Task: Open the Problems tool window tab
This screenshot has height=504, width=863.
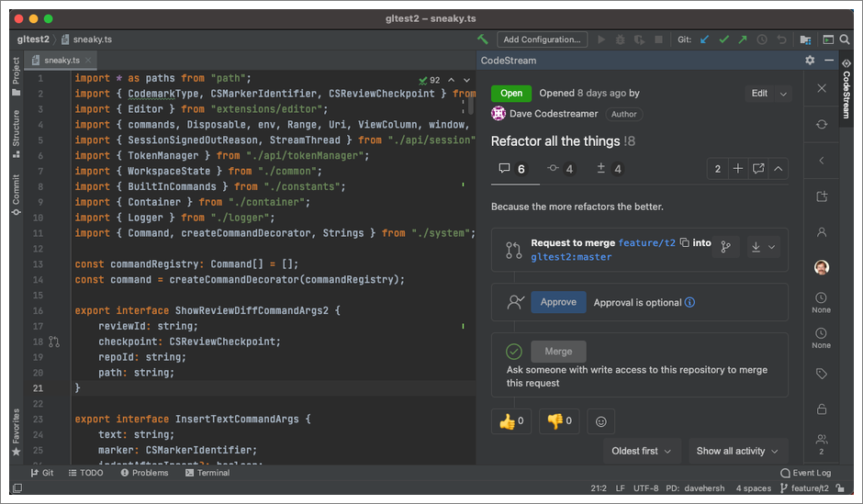Action: [145, 473]
